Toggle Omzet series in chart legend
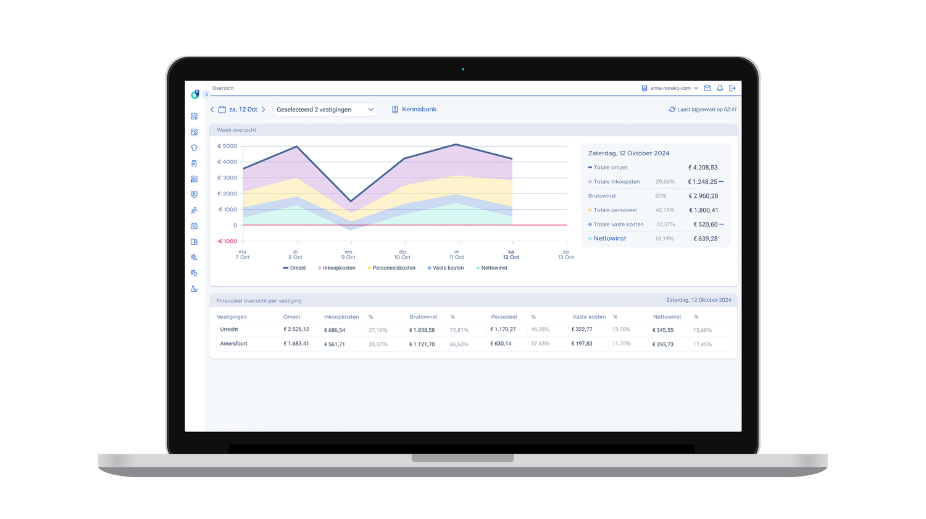This screenshot has height=519, width=926. click(293, 268)
